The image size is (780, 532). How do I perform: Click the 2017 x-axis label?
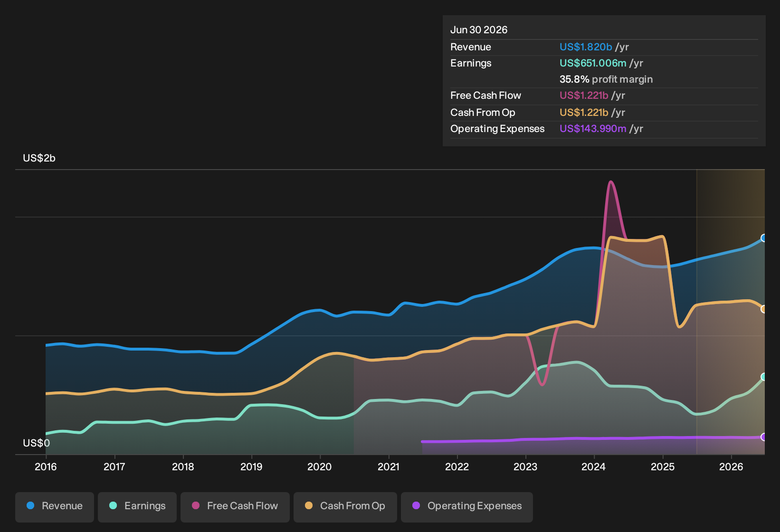point(114,467)
